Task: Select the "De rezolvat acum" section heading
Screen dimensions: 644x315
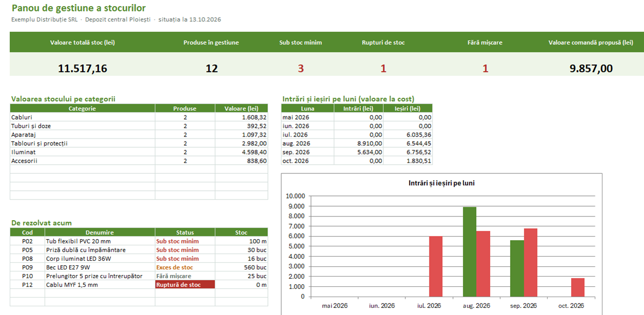Action: [x=42, y=223]
